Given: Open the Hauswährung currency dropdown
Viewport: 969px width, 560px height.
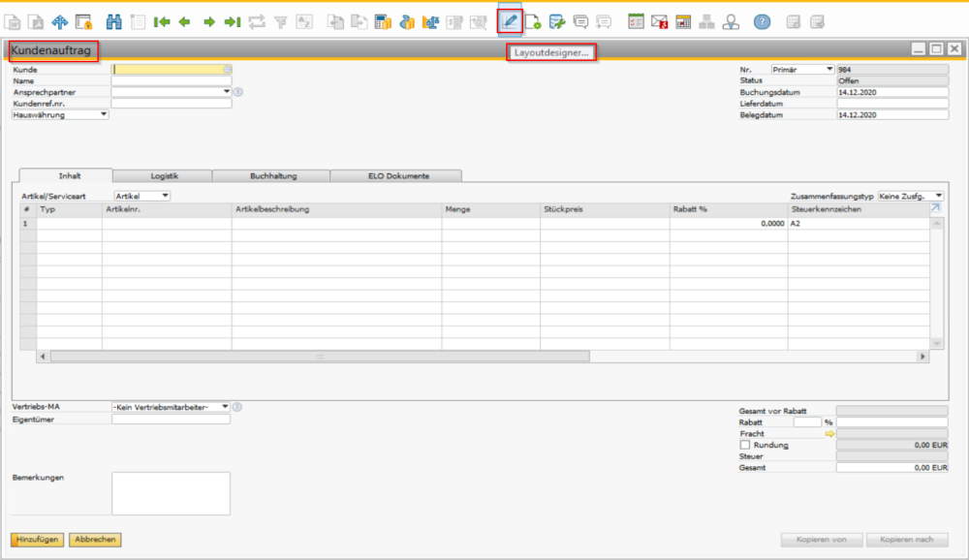Looking at the screenshot, I should (60, 115).
